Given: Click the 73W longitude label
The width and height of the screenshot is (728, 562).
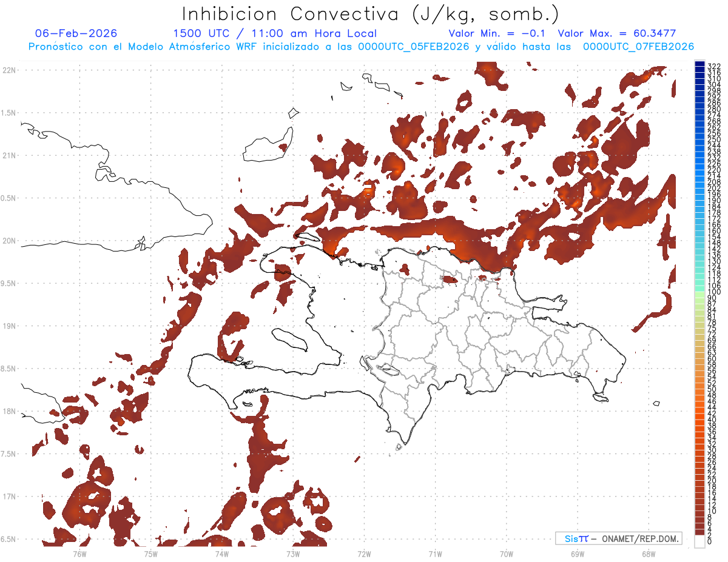Looking at the screenshot, I should tap(292, 554).
